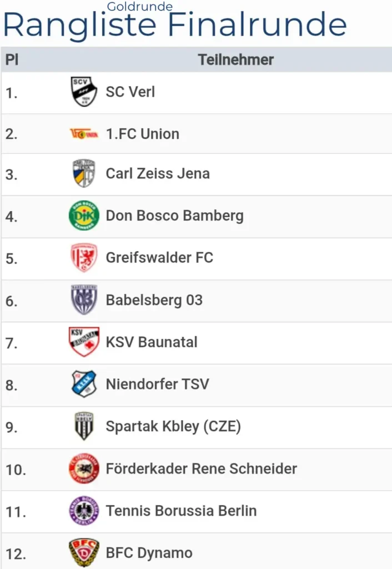This screenshot has width=392, height=569.
Task: Click the purple Tennis Borussia Berlin logo
Action: pos(84,511)
